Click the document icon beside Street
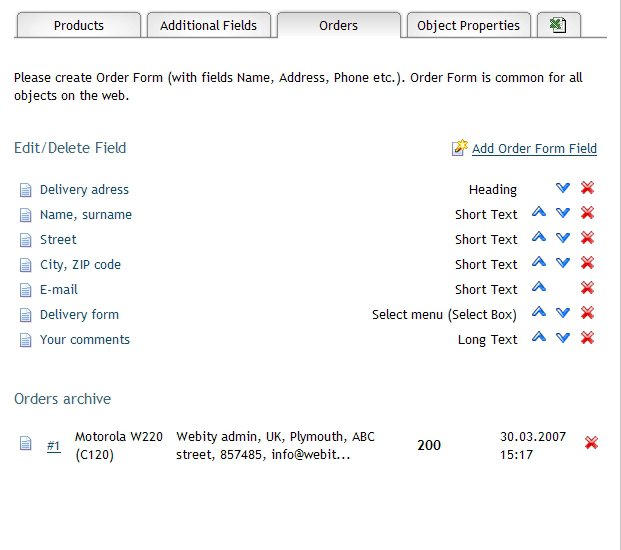 [x=25, y=240]
